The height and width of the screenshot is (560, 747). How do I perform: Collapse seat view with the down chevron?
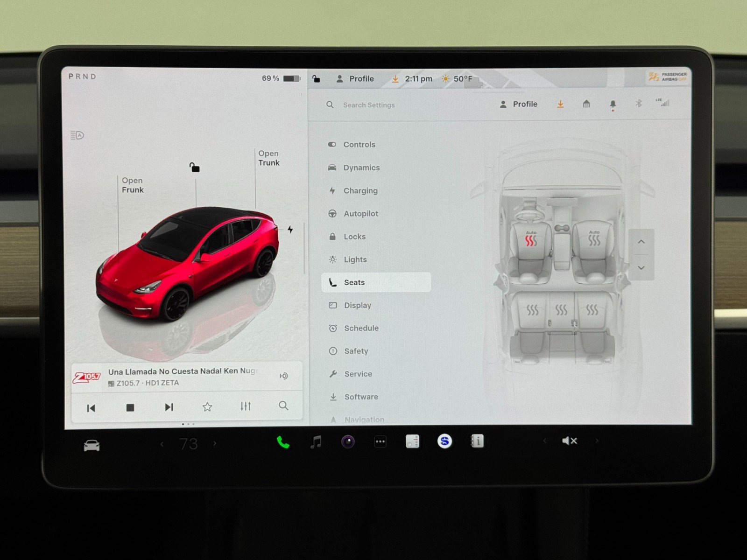(641, 267)
